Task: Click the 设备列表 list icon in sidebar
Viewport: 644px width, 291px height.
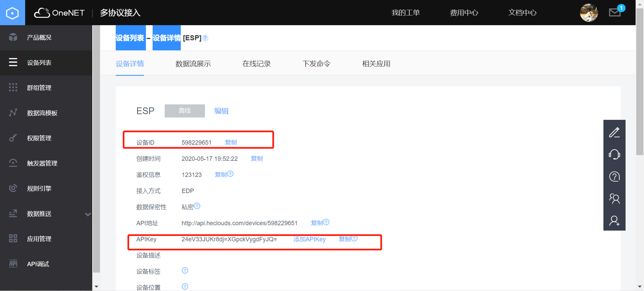Action: [x=13, y=62]
